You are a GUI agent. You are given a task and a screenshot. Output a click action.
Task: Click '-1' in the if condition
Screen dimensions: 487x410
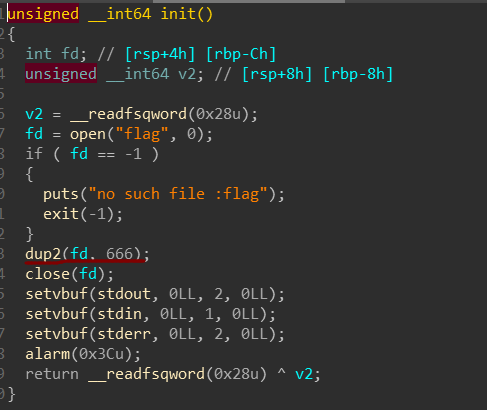133,154
